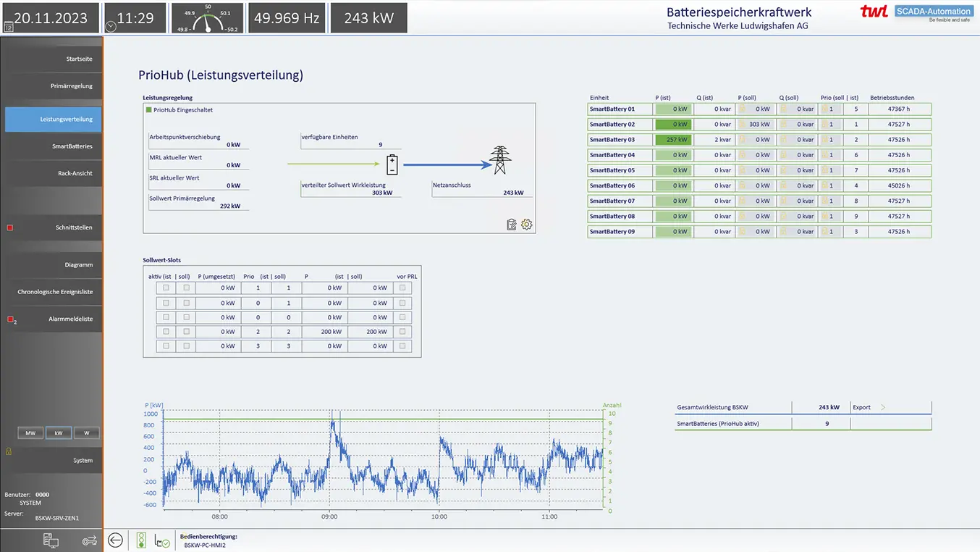Click the lock icon in SmartBattery 01 Q (soll)
The height and width of the screenshot is (552, 980).
783,109
